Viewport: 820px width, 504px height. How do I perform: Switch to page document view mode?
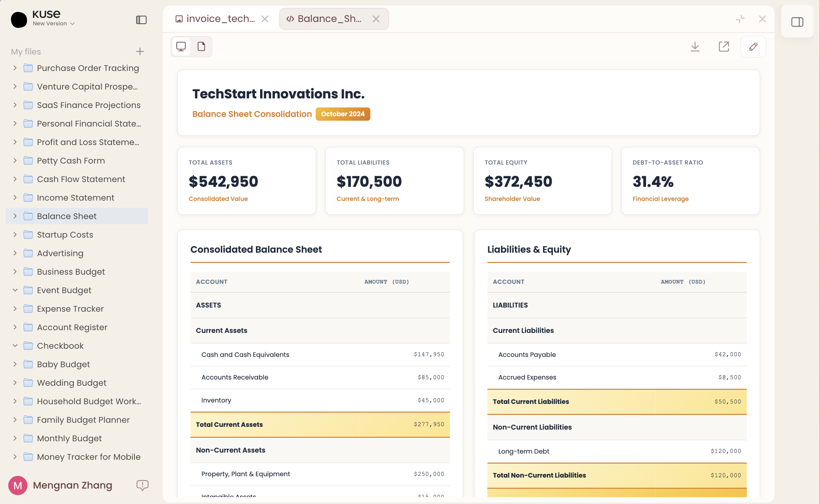[201, 47]
